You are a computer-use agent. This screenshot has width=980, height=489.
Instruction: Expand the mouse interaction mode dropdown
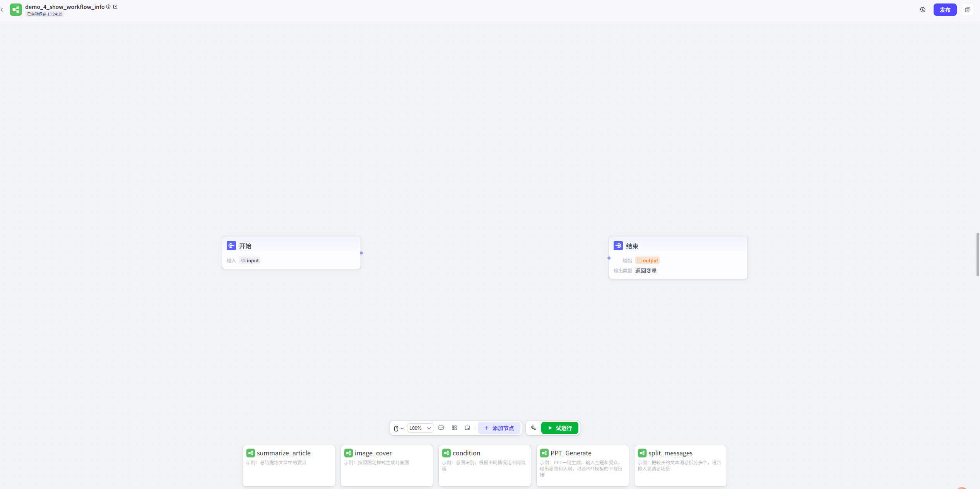399,428
